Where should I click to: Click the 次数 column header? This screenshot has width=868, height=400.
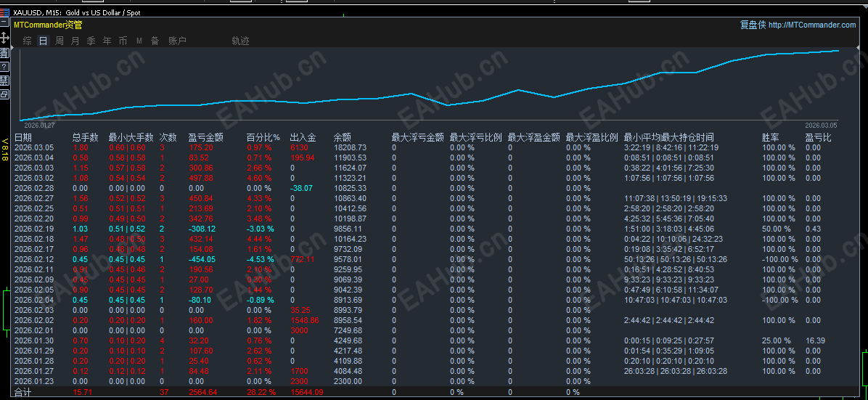coord(168,137)
